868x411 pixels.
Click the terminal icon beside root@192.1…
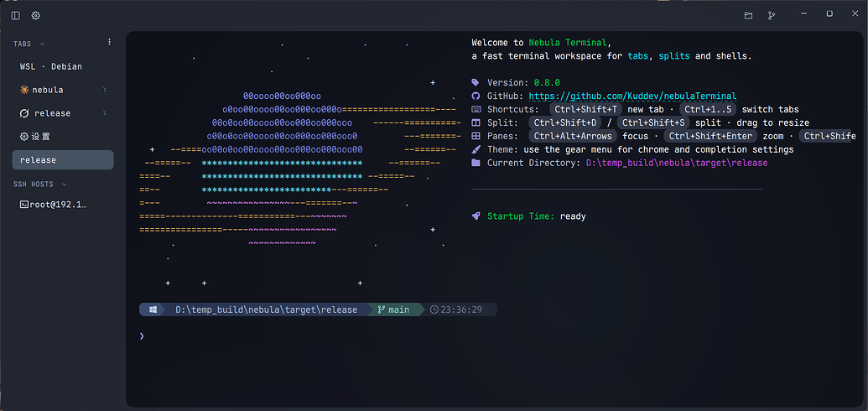(24, 205)
